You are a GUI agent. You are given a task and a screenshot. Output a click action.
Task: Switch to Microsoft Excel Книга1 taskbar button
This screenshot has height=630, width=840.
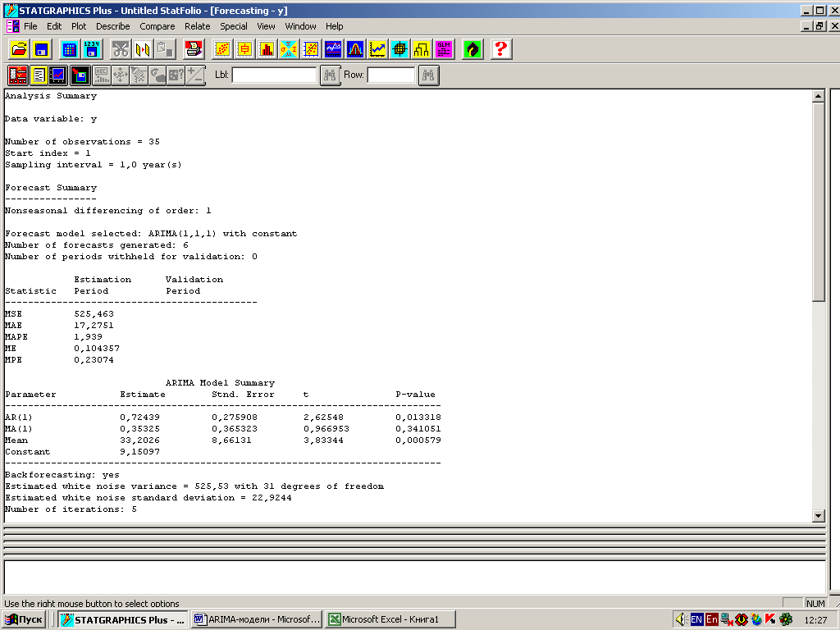coord(390,620)
